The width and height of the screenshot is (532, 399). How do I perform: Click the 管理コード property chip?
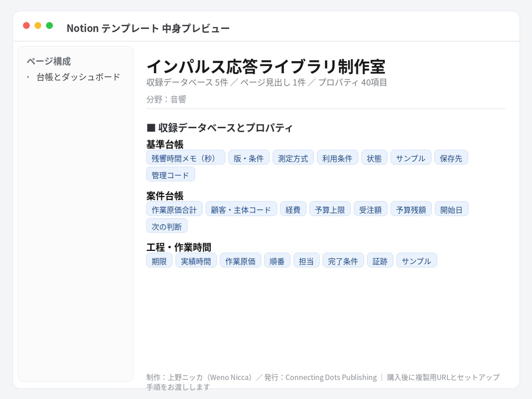tap(170, 175)
